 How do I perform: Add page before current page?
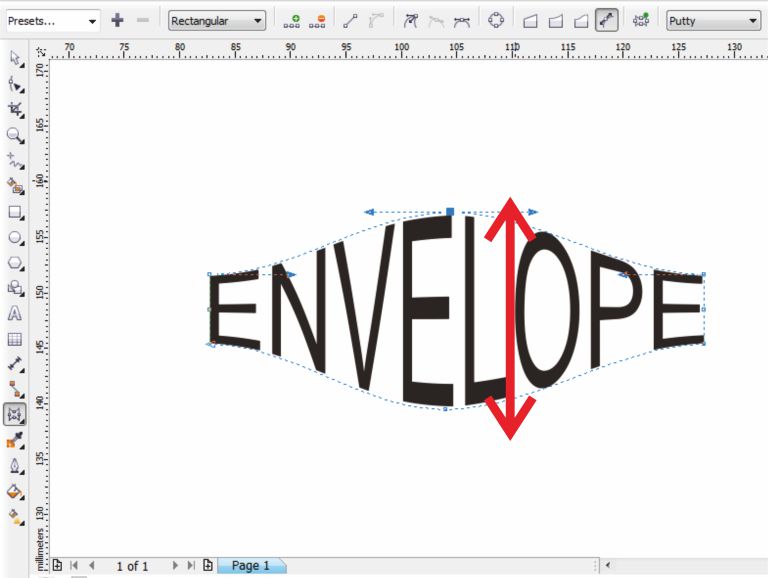click(57, 565)
